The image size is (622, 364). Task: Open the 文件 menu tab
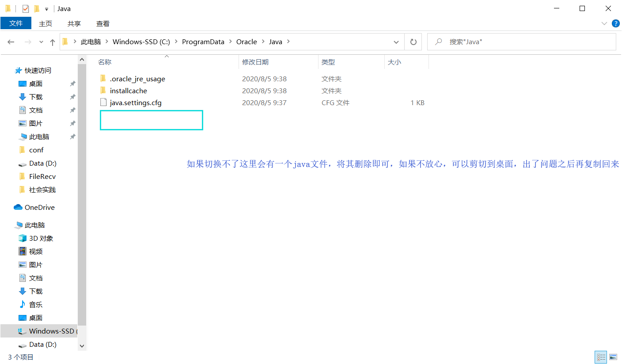(x=16, y=23)
